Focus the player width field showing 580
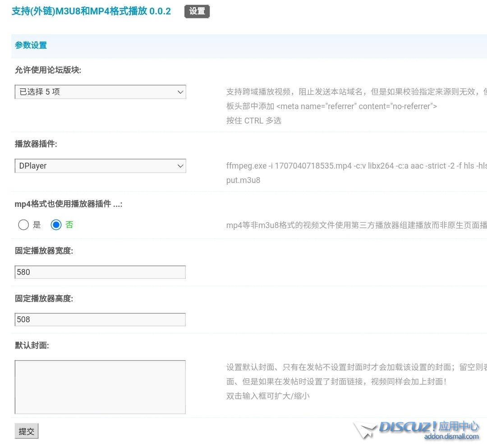The width and height of the screenshot is (487, 448). 100,272
